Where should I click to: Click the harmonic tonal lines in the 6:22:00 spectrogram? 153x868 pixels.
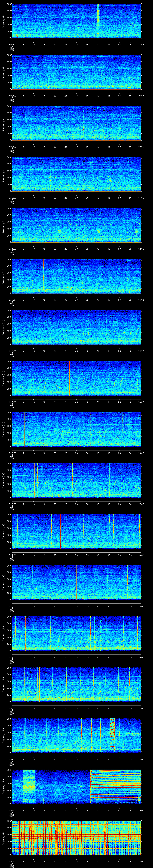(116, 787)
